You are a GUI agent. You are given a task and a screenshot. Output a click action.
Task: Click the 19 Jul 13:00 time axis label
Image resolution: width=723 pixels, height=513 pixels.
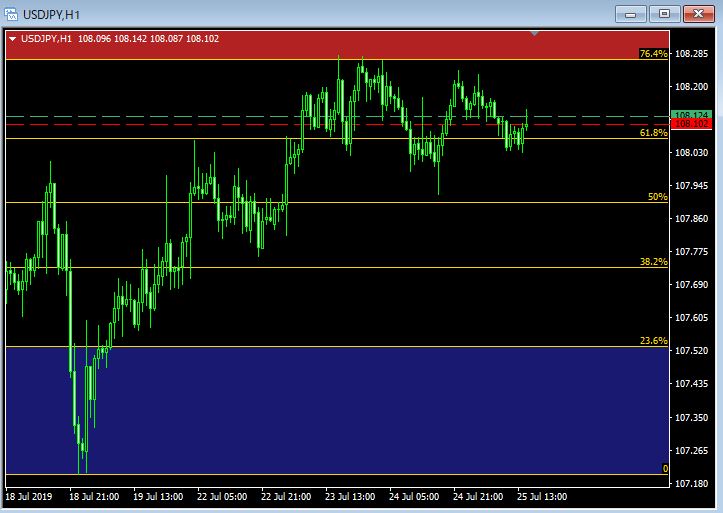click(x=158, y=497)
